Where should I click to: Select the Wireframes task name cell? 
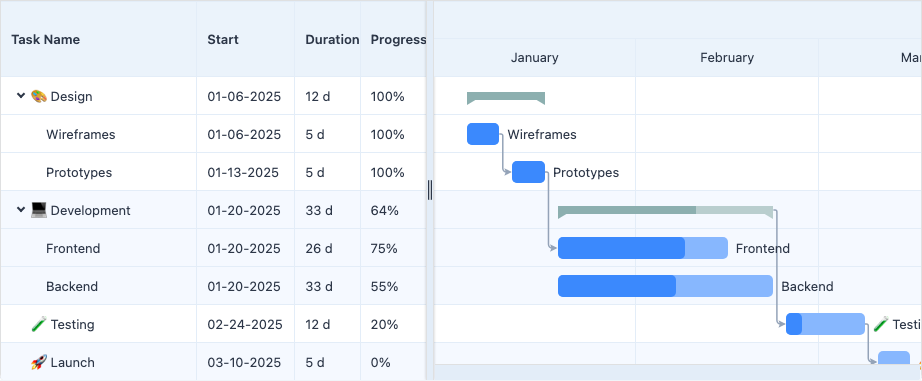[98, 134]
